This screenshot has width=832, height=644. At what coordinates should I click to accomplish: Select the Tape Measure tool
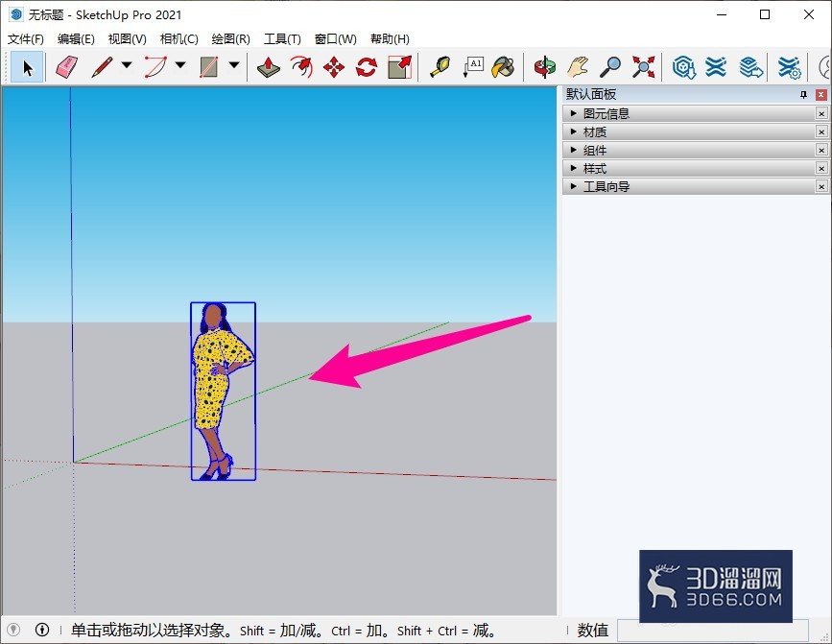click(x=440, y=67)
